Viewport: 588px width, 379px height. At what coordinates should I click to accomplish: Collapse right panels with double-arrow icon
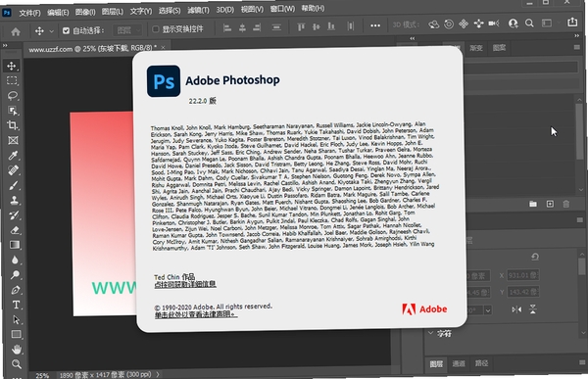[577, 35]
